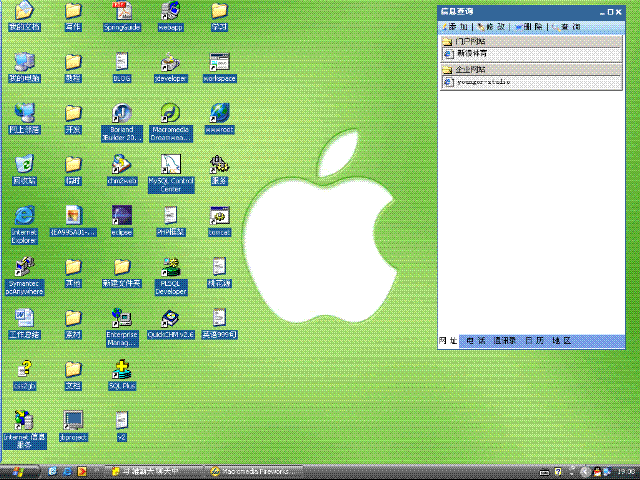This screenshot has height=480, width=640.
Task: Select the v2 text file icon
Action: (122, 426)
